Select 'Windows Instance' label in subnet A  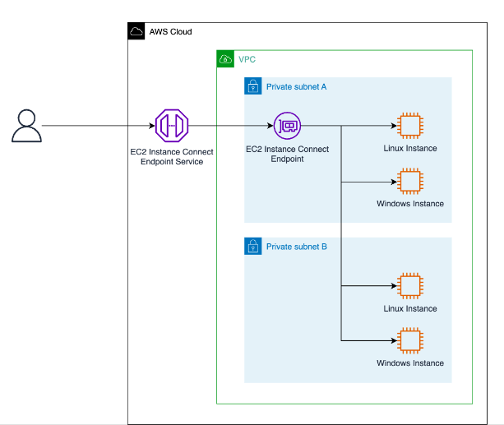pyautogui.click(x=410, y=204)
